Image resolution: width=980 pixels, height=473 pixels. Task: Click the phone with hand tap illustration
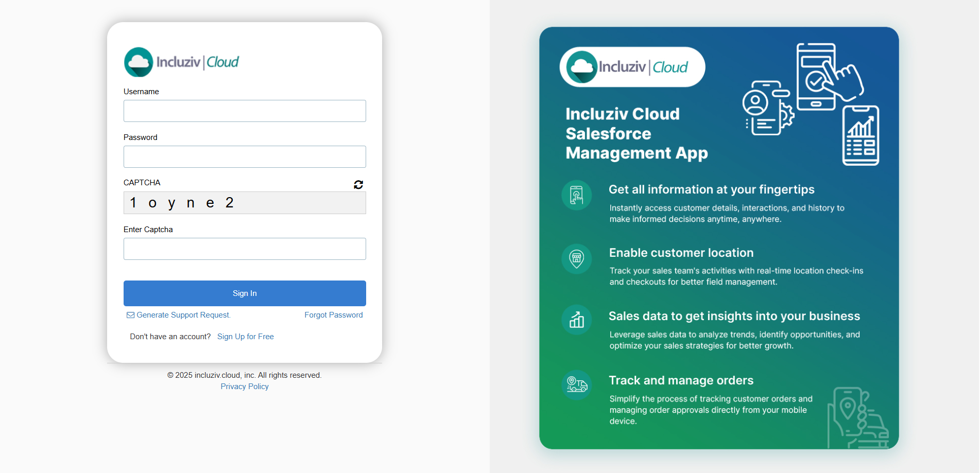click(829, 76)
